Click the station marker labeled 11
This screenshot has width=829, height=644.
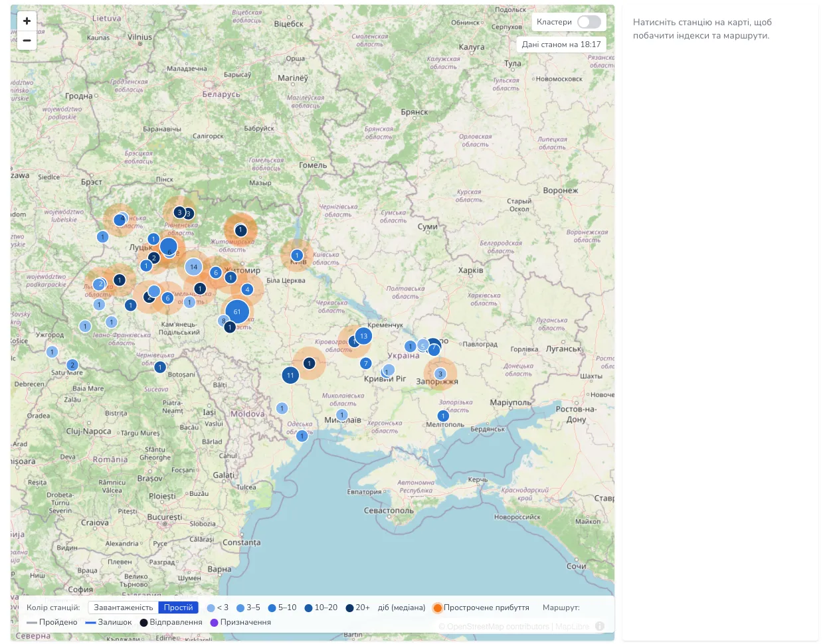pyautogui.click(x=290, y=375)
